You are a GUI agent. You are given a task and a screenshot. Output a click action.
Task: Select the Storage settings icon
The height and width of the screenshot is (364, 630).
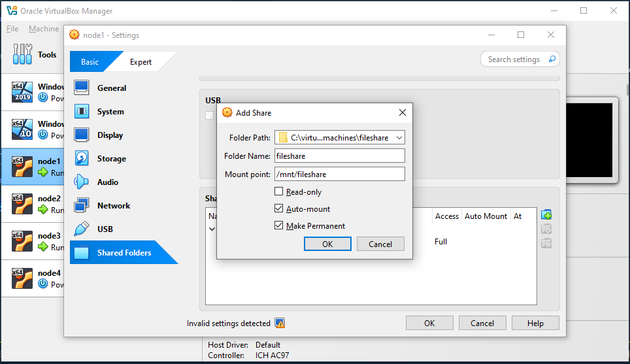(x=82, y=159)
